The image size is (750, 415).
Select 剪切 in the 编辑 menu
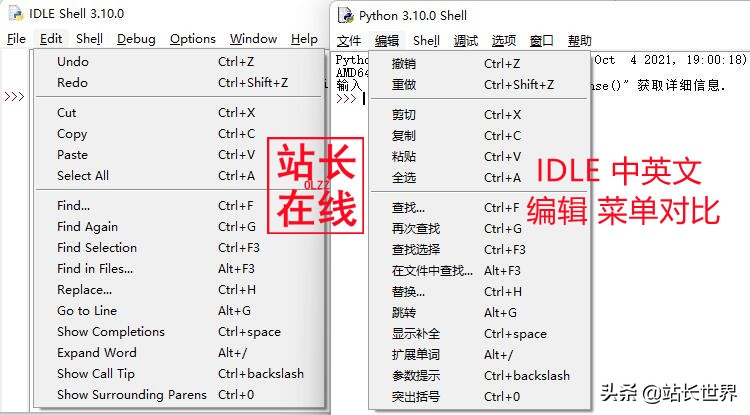(479, 115)
